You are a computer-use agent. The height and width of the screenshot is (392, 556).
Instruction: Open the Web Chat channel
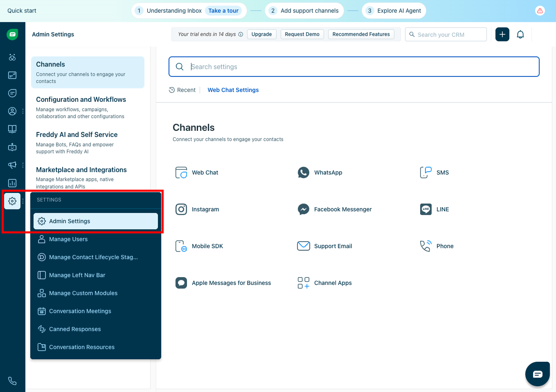coord(197,172)
